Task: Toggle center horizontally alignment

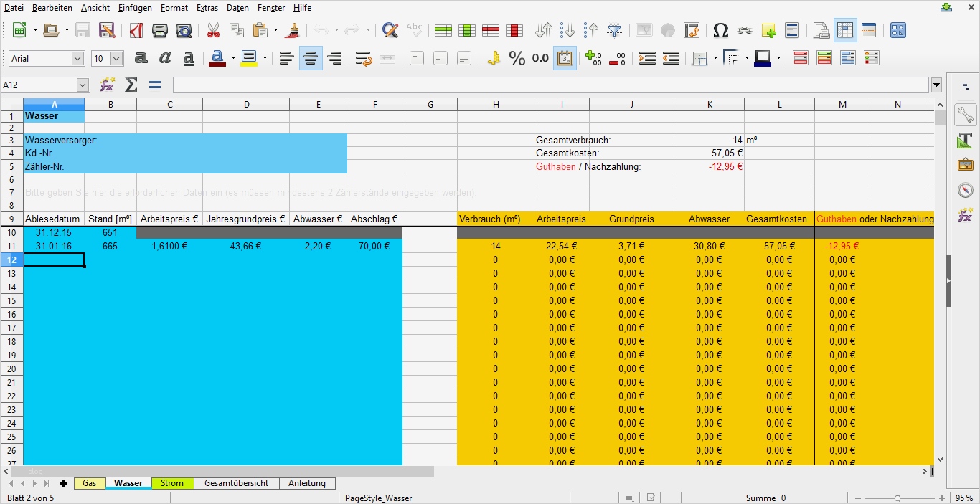Action: pos(311,58)
